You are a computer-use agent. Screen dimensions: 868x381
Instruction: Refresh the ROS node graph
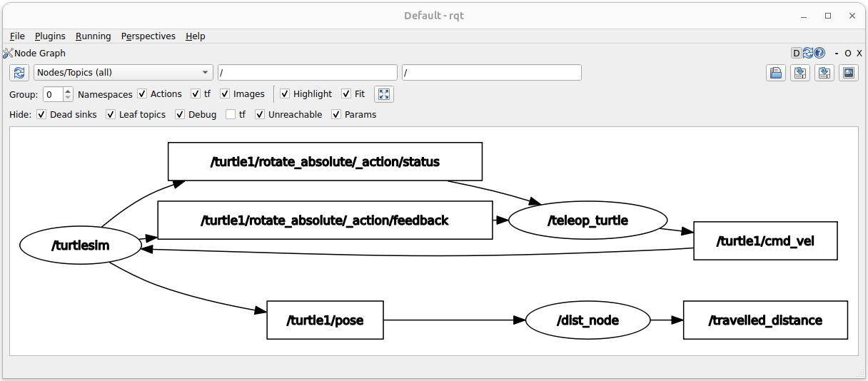[19, 72]
